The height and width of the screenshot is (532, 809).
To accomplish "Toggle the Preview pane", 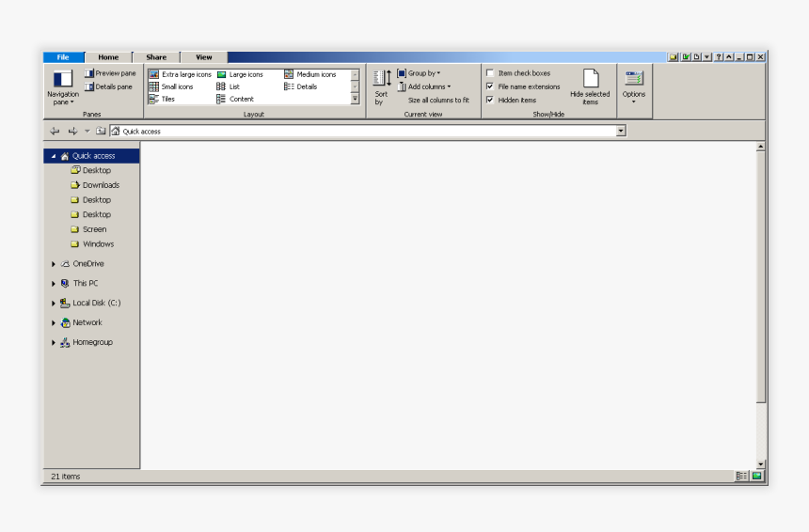I will [x=110, y=73].
